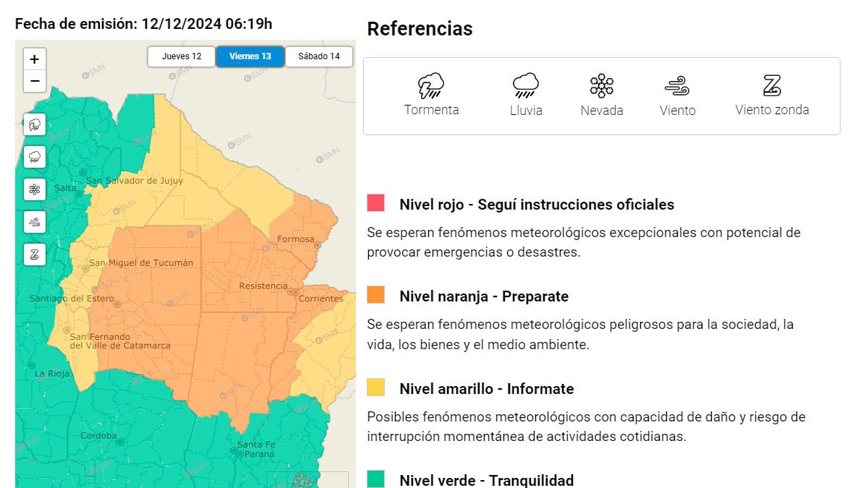The height and width of the screenshot is (488, 868).
Task: Select the Nevada snowflake icon in Referencias
Action: [602, 86]
